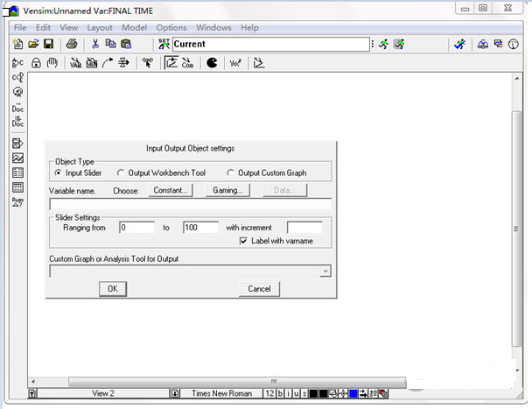
Task: Open the Graph analysis tool in sidebar
Action: tap(17, 159)
